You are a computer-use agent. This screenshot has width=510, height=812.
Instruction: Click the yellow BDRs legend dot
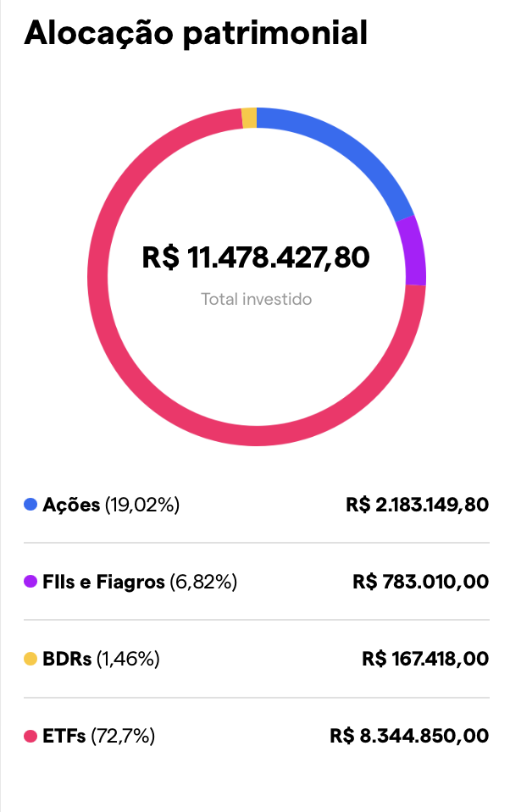pyautogui.click(x=30, y=659)
